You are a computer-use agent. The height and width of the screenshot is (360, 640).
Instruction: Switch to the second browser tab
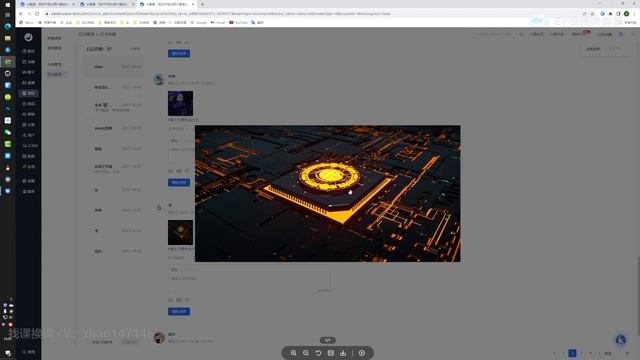click(107, 4)
